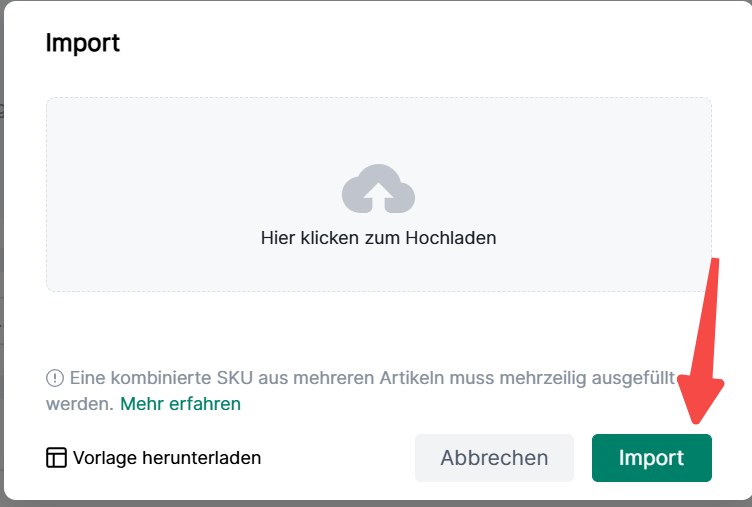Click the red arrow's upper shaft
The width and height of the screenshot is (752, 507).
pyautogui.click(x=712, y=290)
